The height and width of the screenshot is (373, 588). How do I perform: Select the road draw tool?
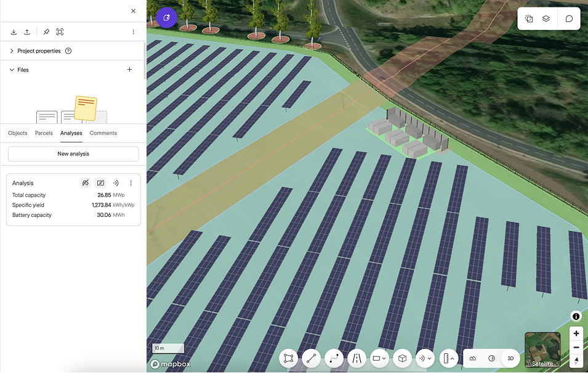(356, 358)
